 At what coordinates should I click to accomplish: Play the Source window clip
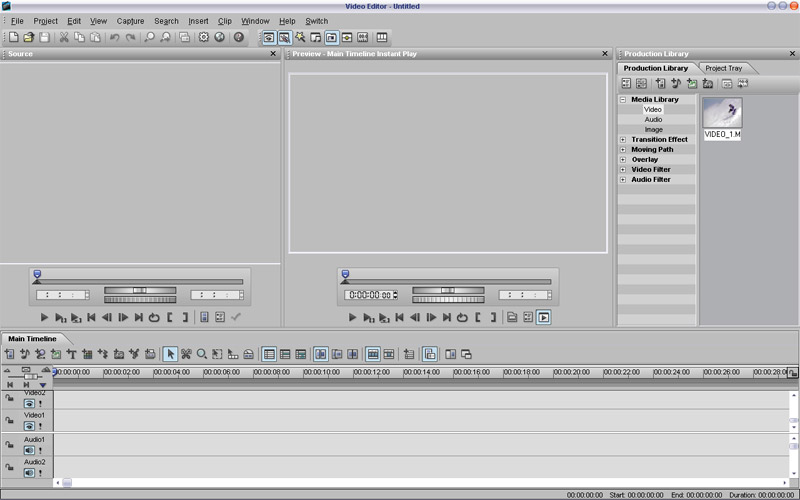(44, 317)
